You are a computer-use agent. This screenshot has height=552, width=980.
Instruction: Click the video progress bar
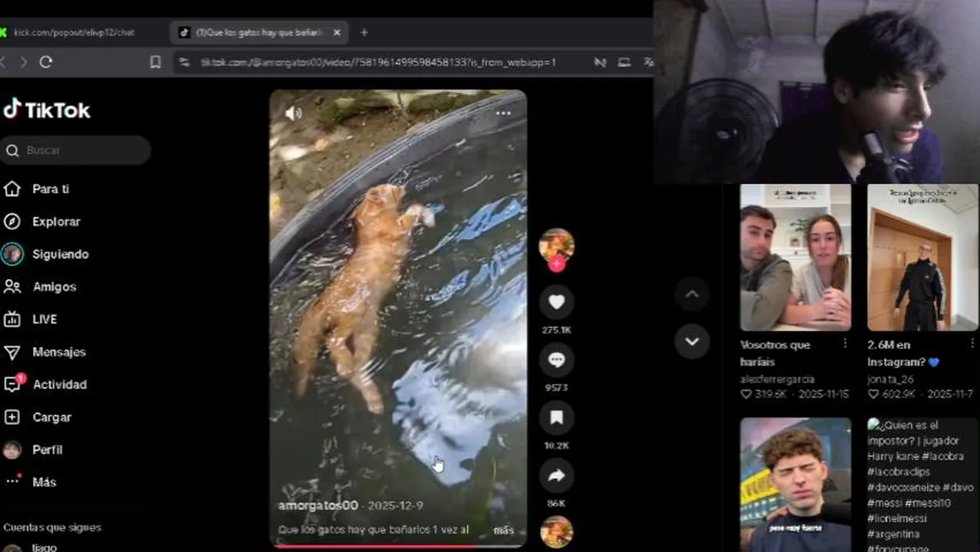[x=398, y=546]
